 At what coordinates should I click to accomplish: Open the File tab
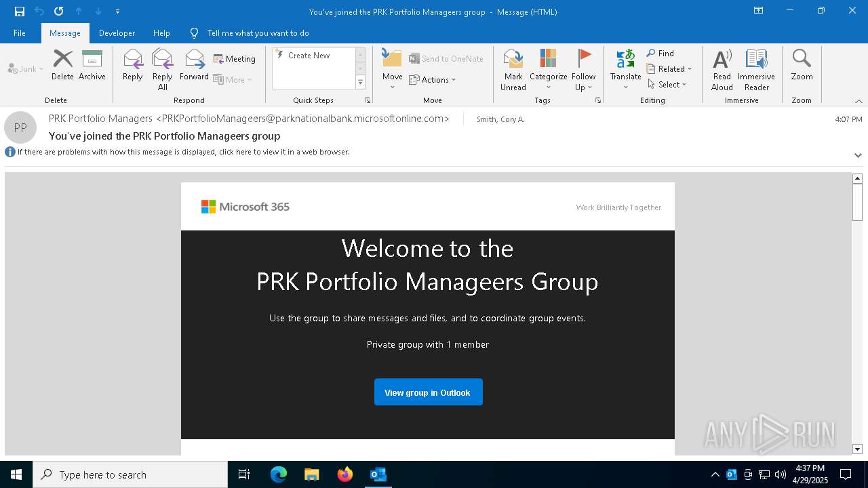click(x=20, y=33)
